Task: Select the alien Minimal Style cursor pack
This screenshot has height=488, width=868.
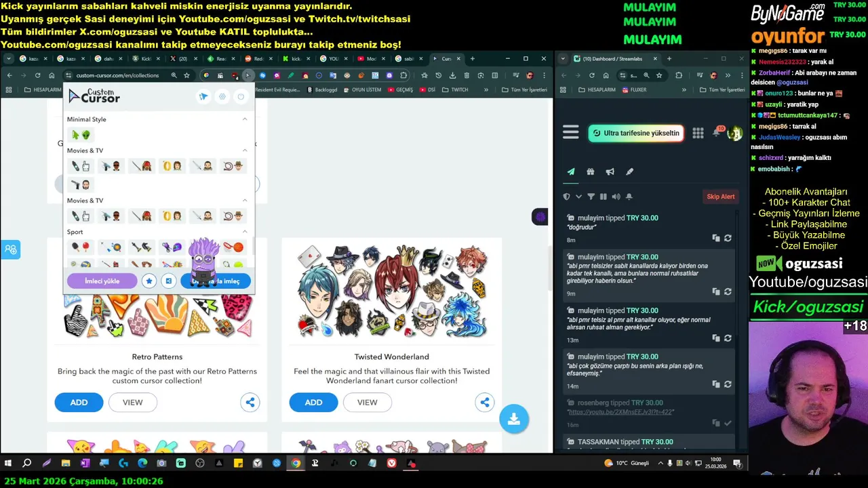Action: (80, 135)
